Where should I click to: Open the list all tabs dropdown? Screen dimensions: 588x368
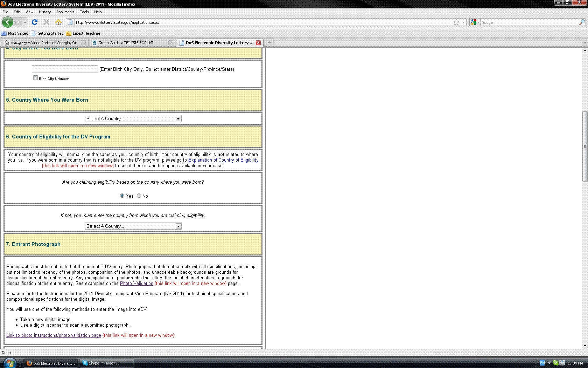(585, 43)
